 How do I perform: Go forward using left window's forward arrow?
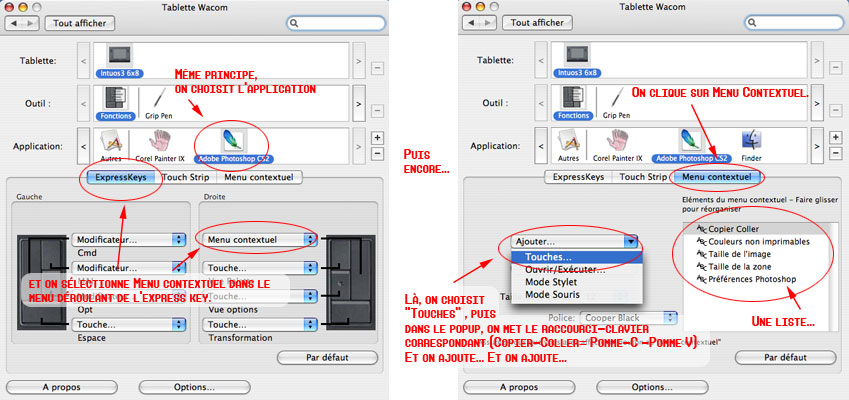[x=31, y=23]
